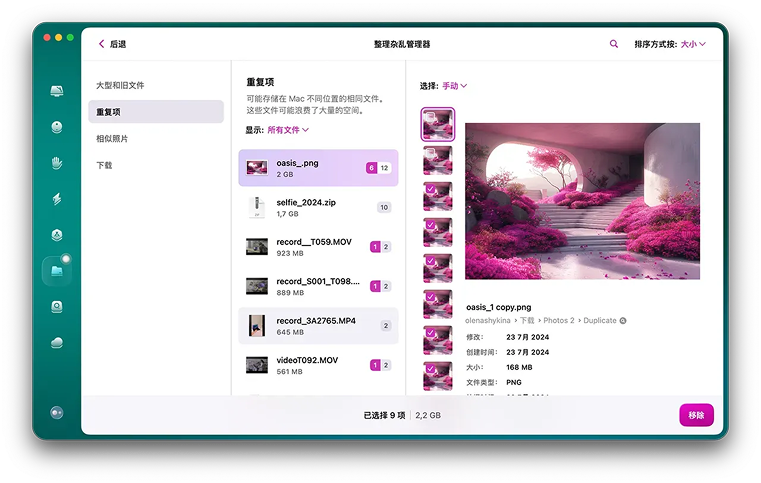Click the record__T059.MOV video icon
This screenshot has height=483, width=761.
[x=257, y=247]
